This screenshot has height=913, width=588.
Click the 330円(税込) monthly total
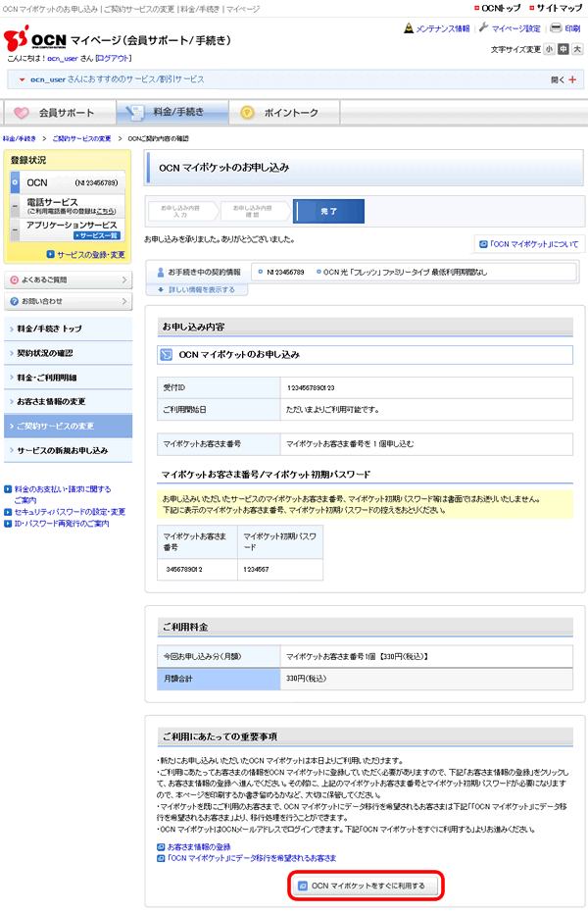[x=306, y=679]
